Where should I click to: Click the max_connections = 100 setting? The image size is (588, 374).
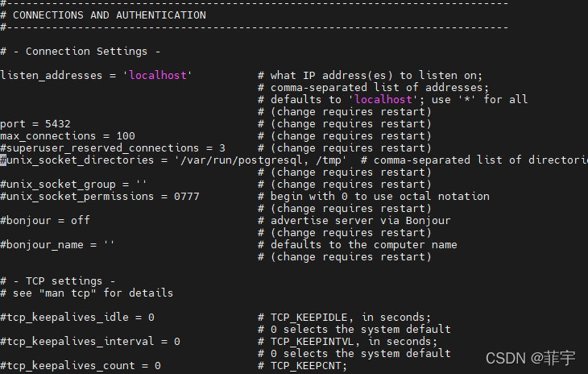[x=68, y=136]
